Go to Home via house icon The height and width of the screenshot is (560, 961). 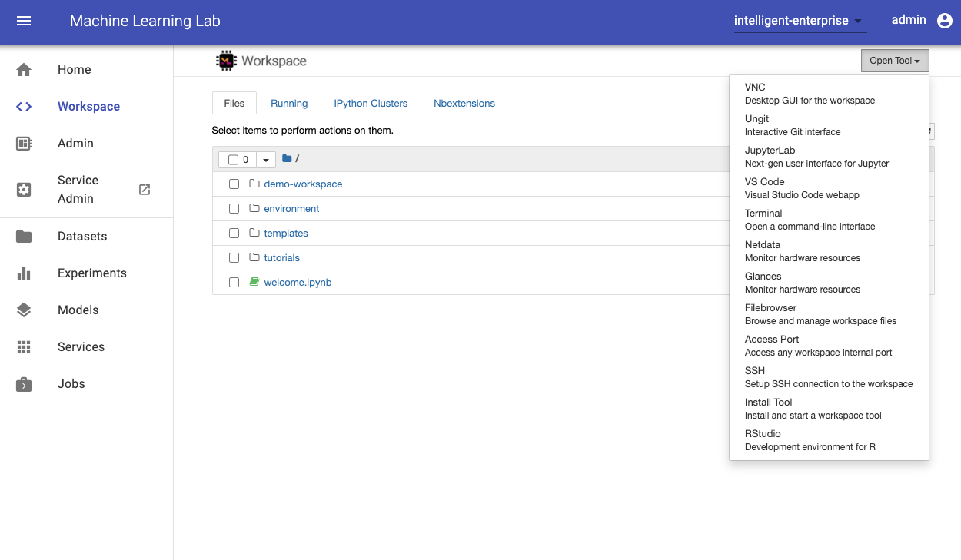pyautogui.click(x=24, y=70)
